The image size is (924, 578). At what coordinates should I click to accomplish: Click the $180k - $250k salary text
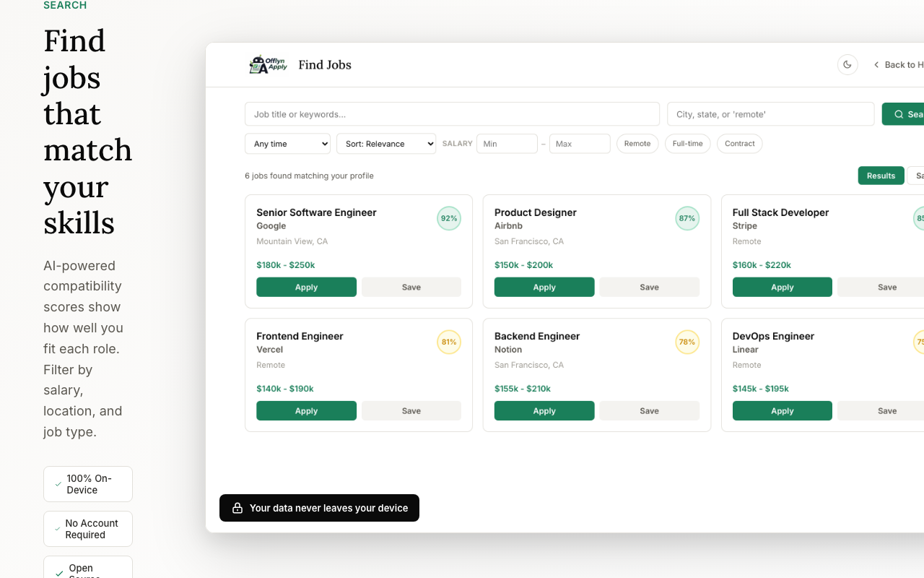(286, 265)
